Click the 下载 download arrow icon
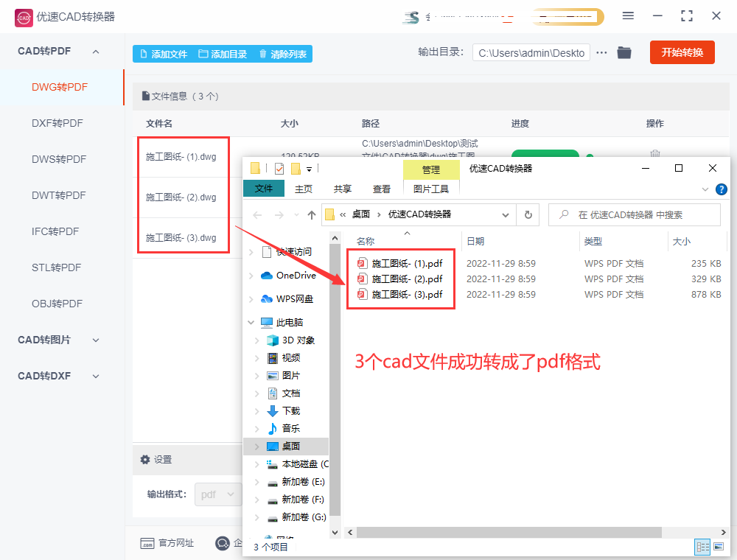The height and width of the screenshot is (560, 737). coord(272,411)
